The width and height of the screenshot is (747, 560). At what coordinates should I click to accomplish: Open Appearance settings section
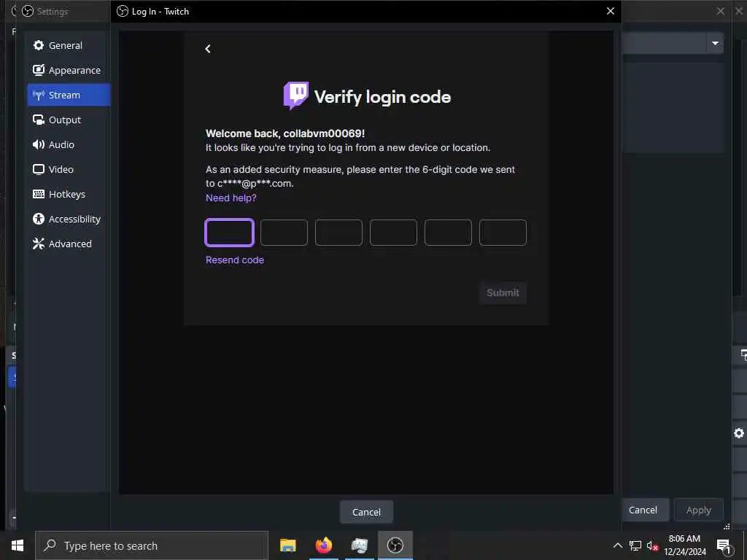[69, 70]
